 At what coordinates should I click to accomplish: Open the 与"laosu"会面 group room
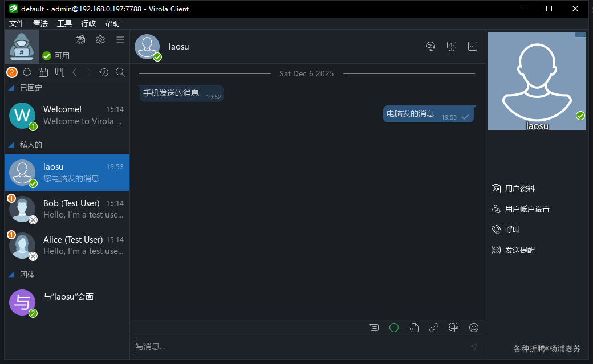pyautogui.click(x=67, y=302)
